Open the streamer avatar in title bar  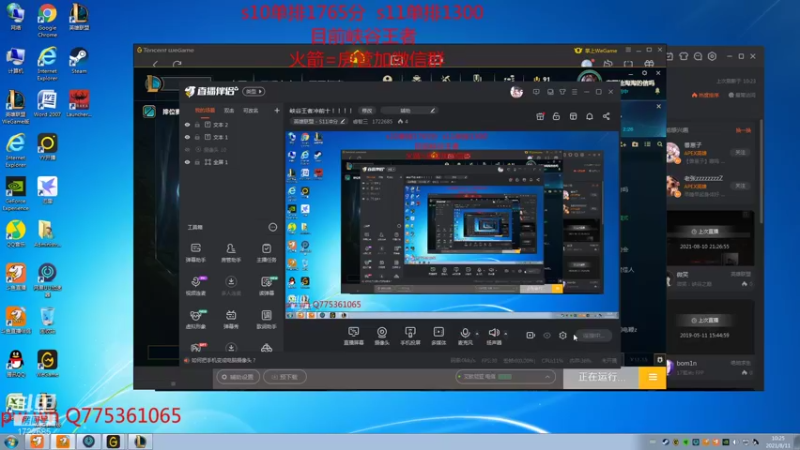516,92
